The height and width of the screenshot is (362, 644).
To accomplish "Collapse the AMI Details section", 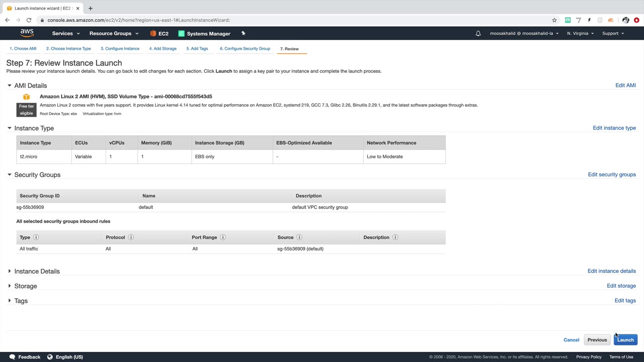I will point(10,85).
